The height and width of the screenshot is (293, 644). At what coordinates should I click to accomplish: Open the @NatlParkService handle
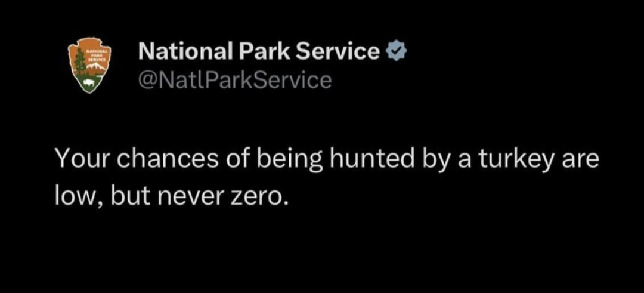235,80
